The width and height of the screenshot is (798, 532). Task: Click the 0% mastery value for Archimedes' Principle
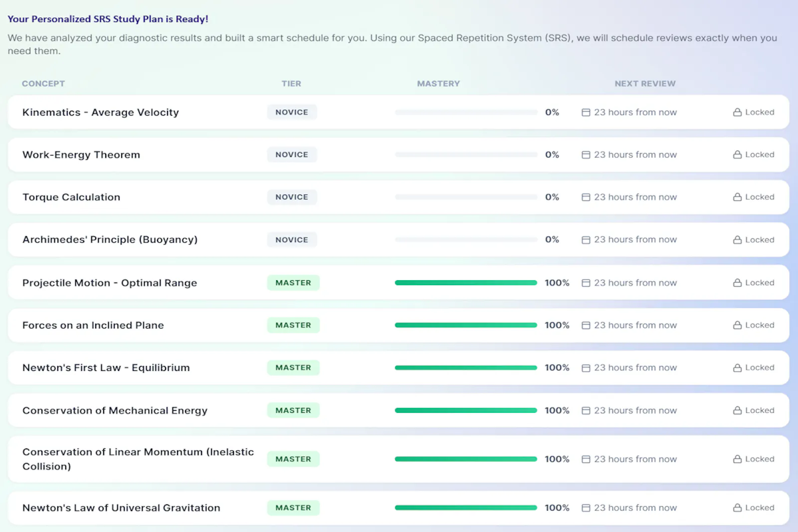point(552,240)
